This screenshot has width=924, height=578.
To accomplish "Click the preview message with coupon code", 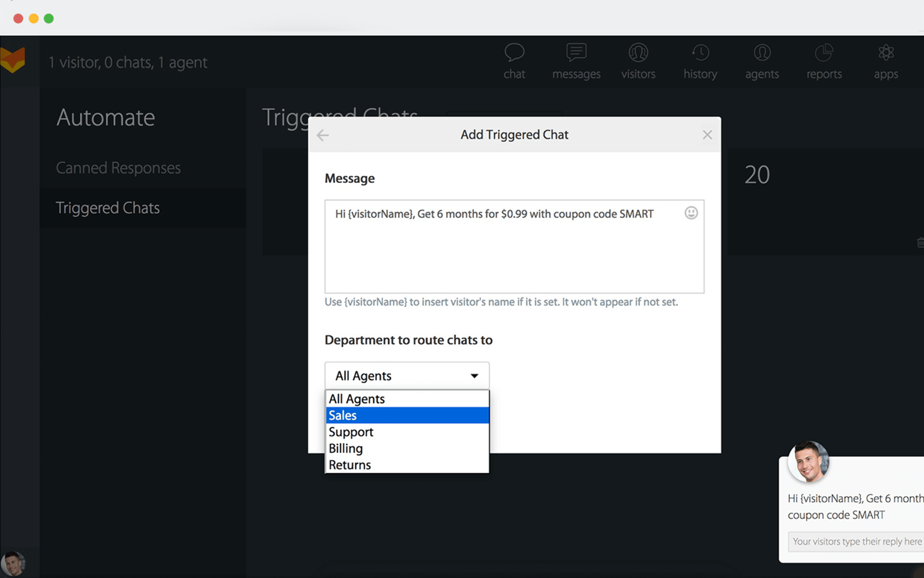I will [x=855, y=507].
